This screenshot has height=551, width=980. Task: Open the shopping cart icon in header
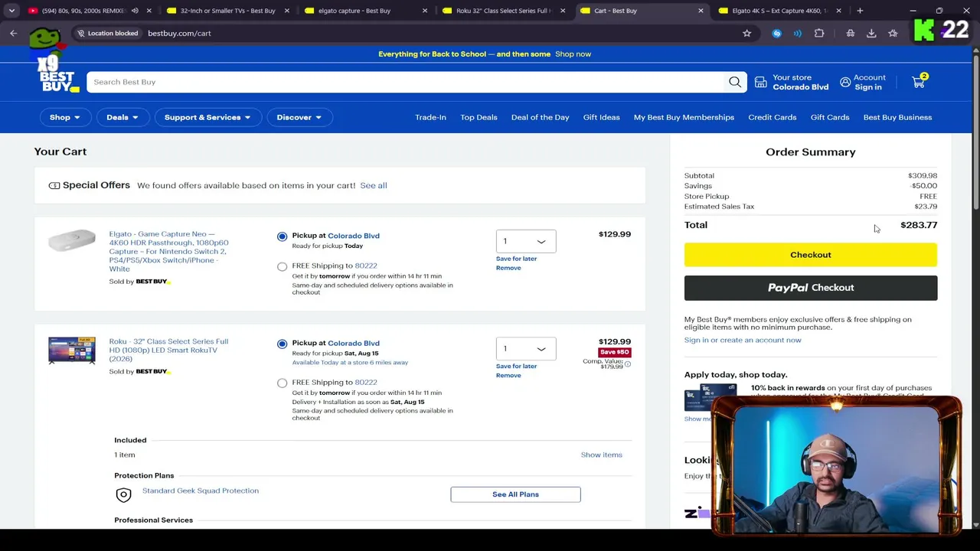pos(919,82)
